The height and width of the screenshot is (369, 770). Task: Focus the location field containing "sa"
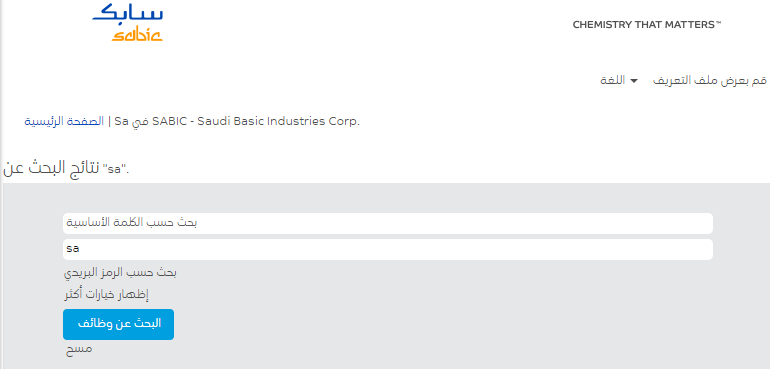387,249
